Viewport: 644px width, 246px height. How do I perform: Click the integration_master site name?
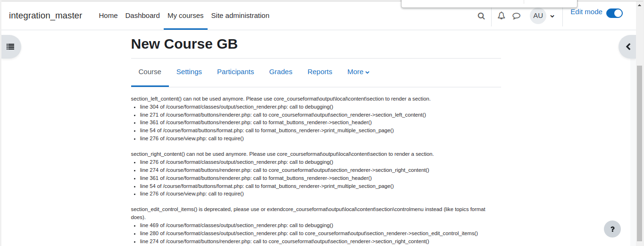point(45,16)
